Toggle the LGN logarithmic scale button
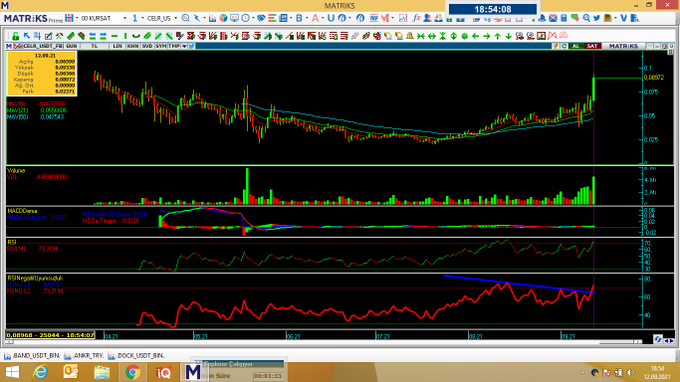Image resolution: width=680 pixels, height=382 pixels. 117,46
